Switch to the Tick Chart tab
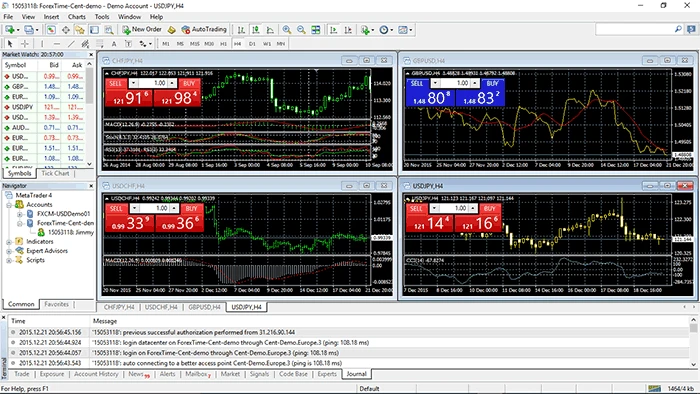Viewport: 700px width, 394px height. (x=55, y=173)
